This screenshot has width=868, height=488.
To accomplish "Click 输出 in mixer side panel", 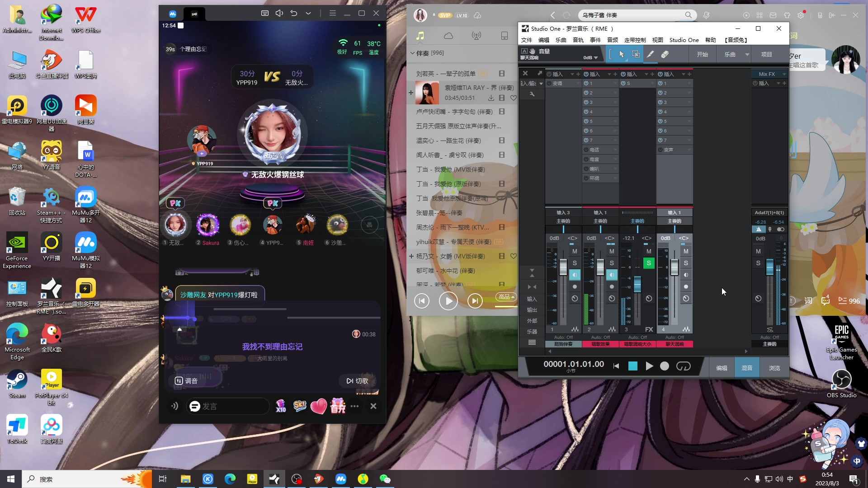I will 532,310.
